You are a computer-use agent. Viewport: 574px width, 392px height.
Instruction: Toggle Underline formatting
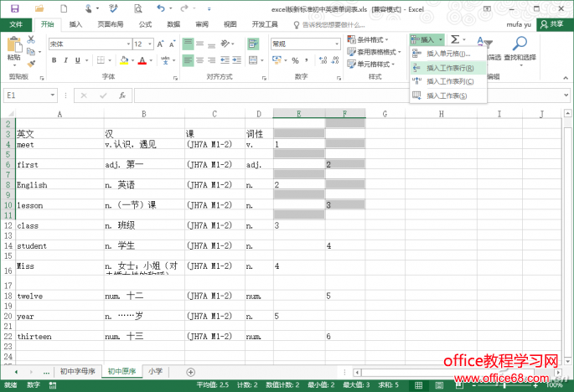coord(78,60)
